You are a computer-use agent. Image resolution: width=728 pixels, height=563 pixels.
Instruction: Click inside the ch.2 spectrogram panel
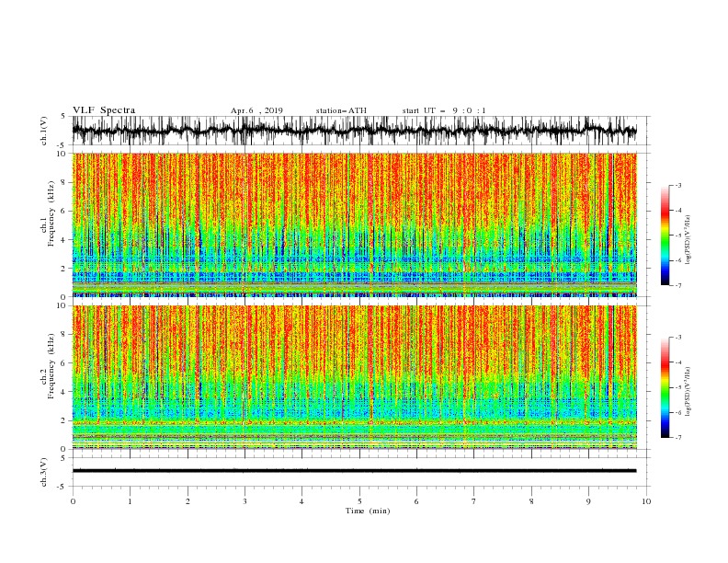pyautogui.click(x=354, y=377)
